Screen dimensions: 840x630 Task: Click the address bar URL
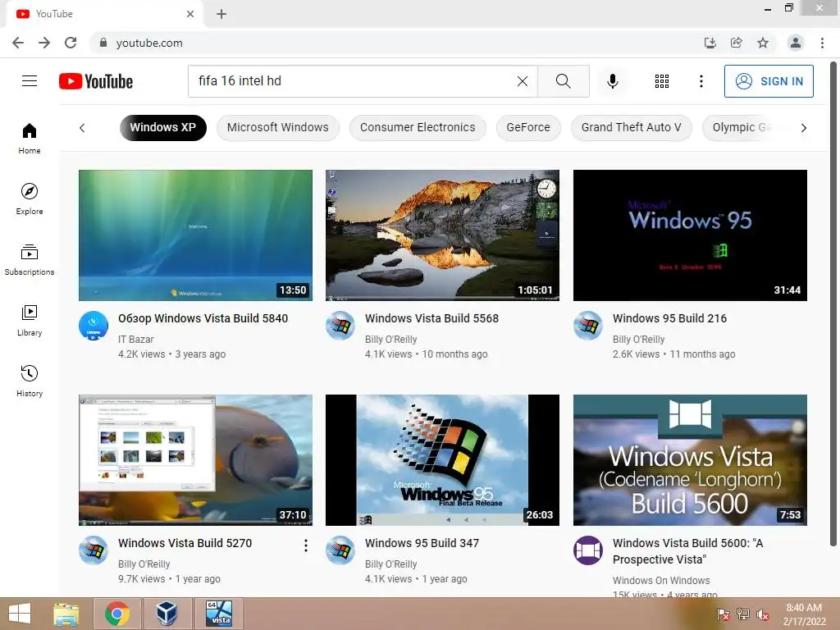(149, 43)
